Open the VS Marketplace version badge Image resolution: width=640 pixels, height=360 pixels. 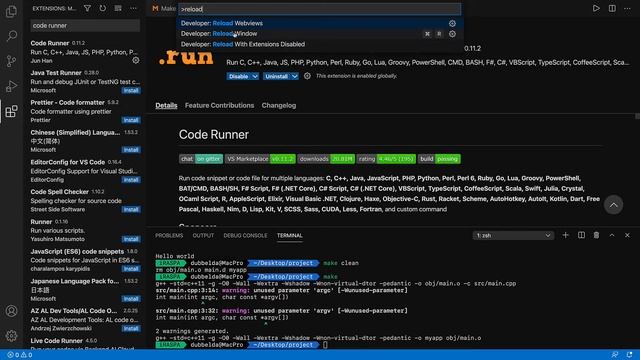260,159
